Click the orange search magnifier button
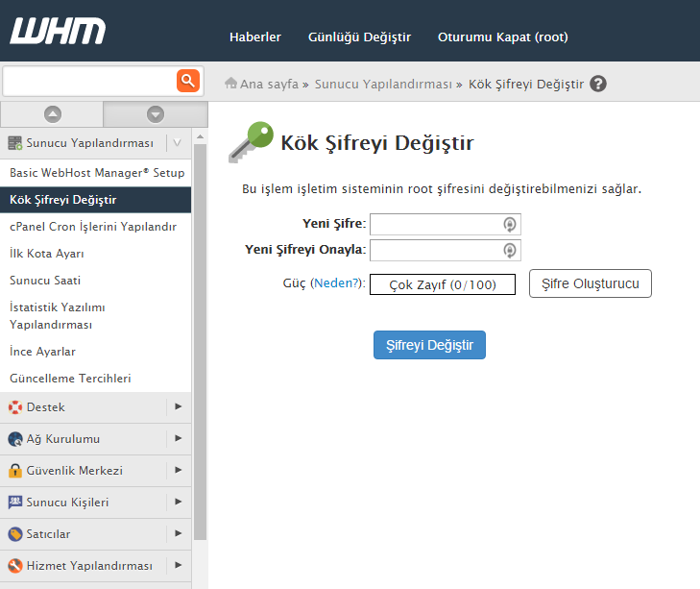The width and height of the screenshot is (700, 589). click(187, 80)
